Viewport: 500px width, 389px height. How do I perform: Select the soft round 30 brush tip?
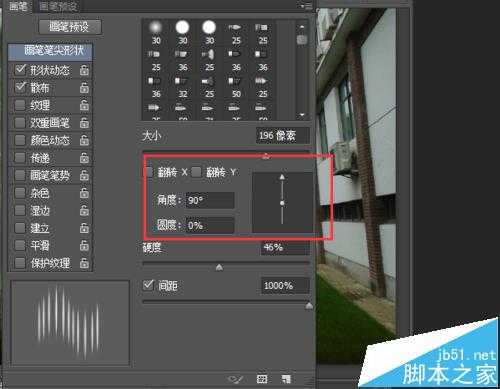click(x=156, y=33)
